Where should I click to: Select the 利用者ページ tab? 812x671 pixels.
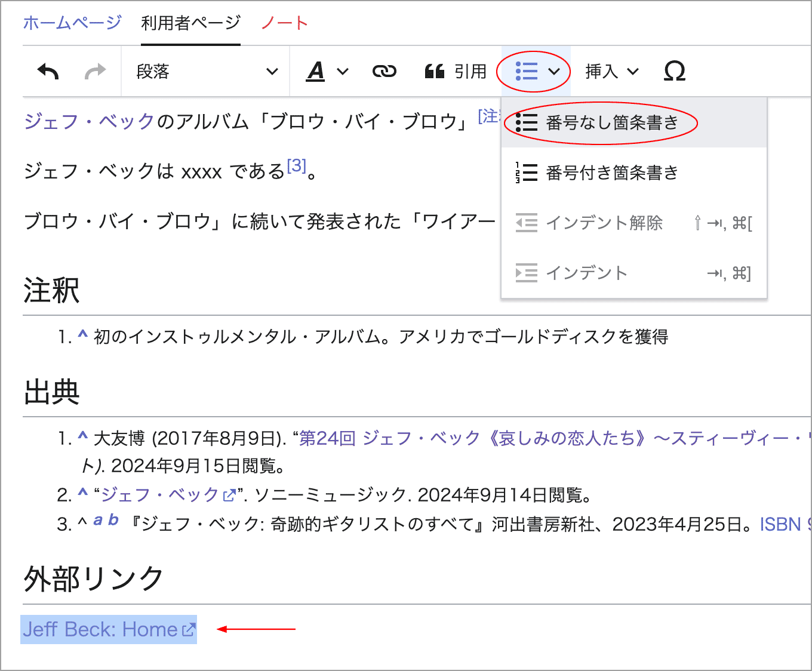pos(190,23)
